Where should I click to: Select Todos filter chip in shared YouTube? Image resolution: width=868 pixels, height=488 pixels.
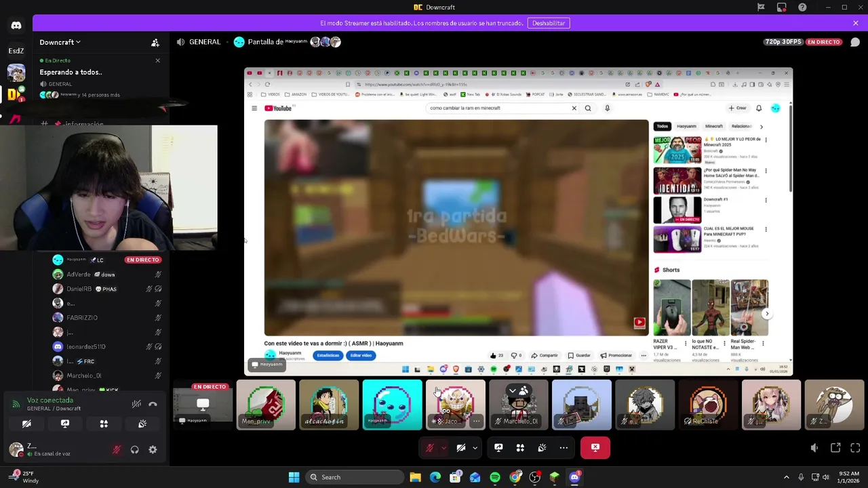[x=663, y=126]
